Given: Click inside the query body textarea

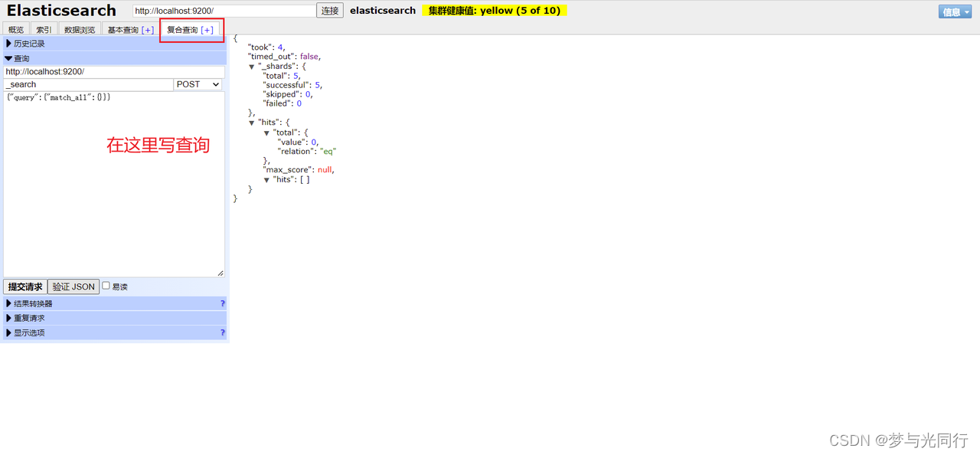Looking at the screenshot, I should click(x=114, y=184).
